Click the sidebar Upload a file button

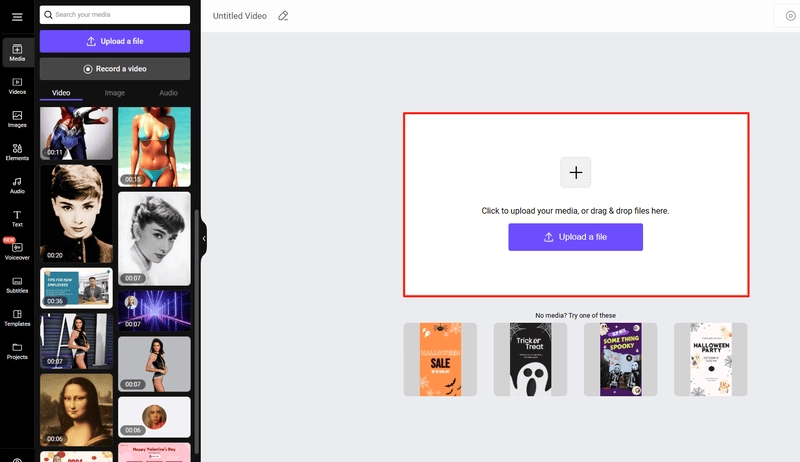[115, 41]
